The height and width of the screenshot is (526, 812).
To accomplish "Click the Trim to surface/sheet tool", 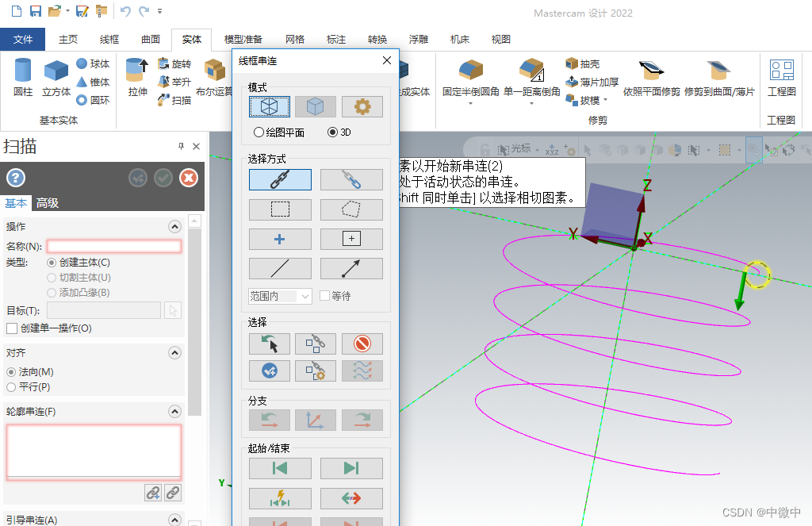I will 719,79.
